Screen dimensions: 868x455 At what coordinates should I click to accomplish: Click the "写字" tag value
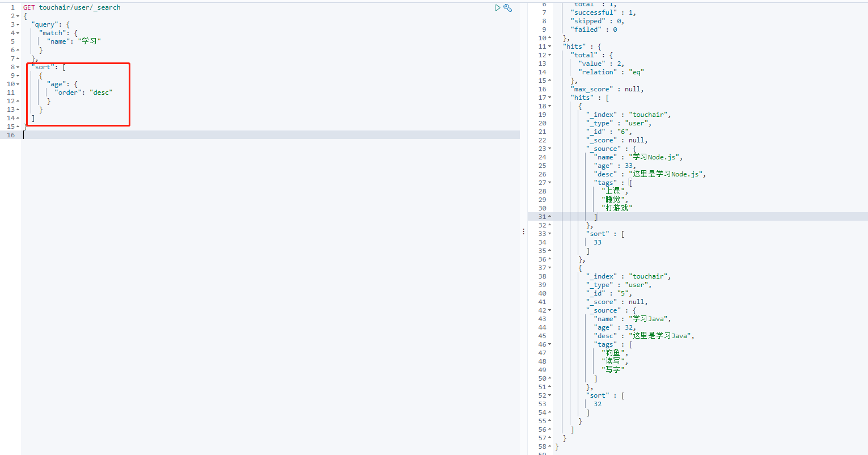pos(613,370)
